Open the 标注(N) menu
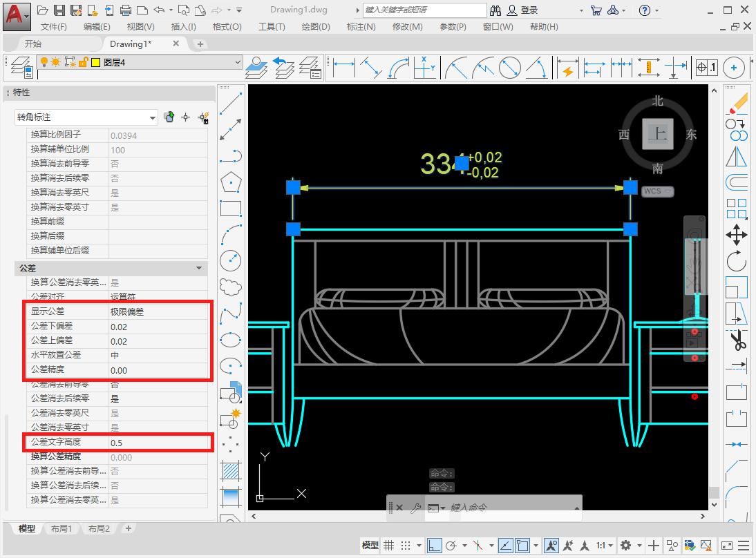 tap(361, 26)
